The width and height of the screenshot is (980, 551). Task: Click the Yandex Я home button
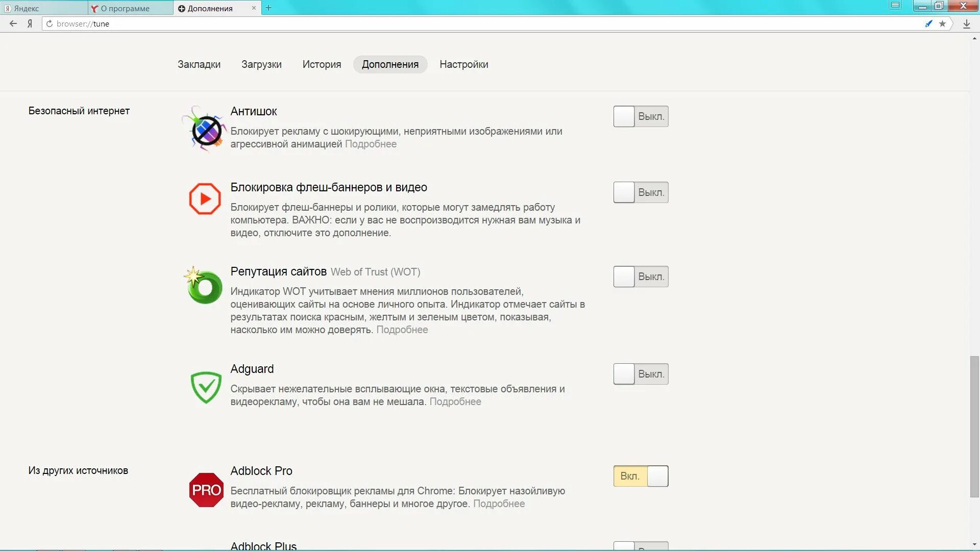pyautogui.click(x=30, y=23)
